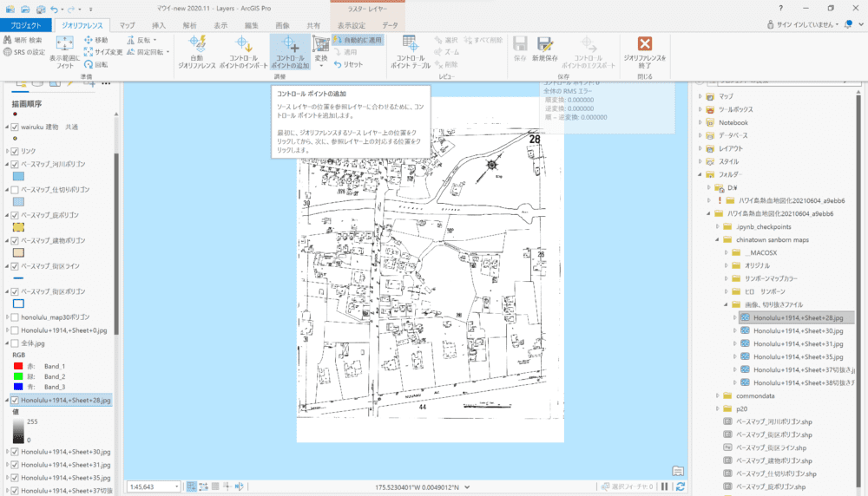
Task: Switch to the 解析 (Analysis) ribbon tab
Action: (189, 25)
